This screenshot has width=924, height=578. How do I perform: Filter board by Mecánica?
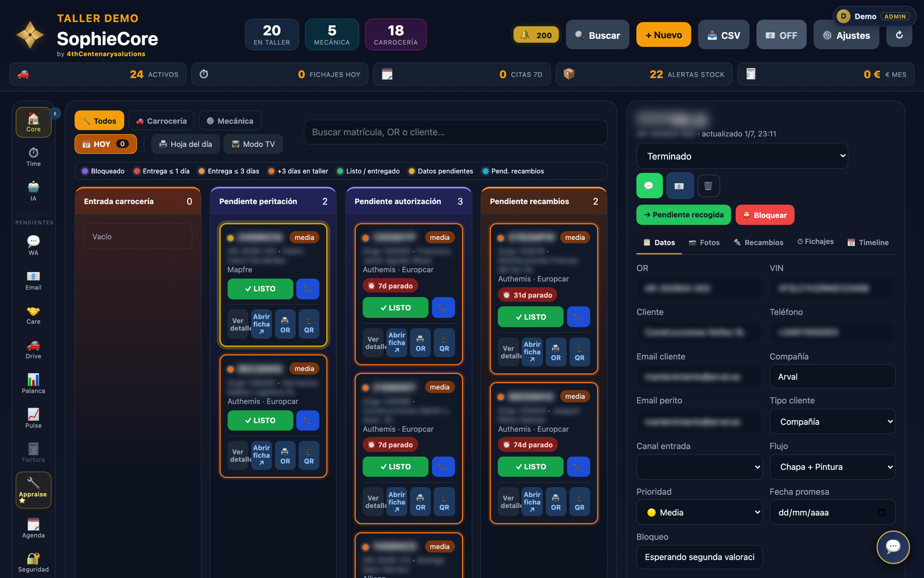coord(230,120)
